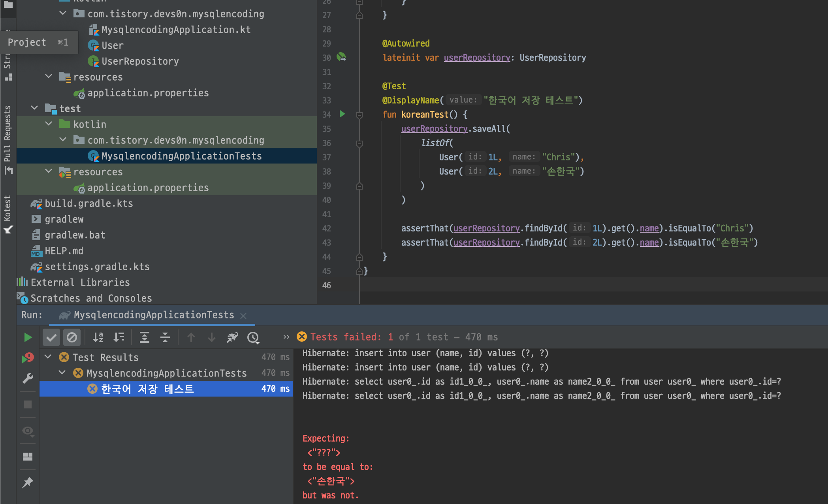
Task: Collapse all test results
Action: click(165, 337)
